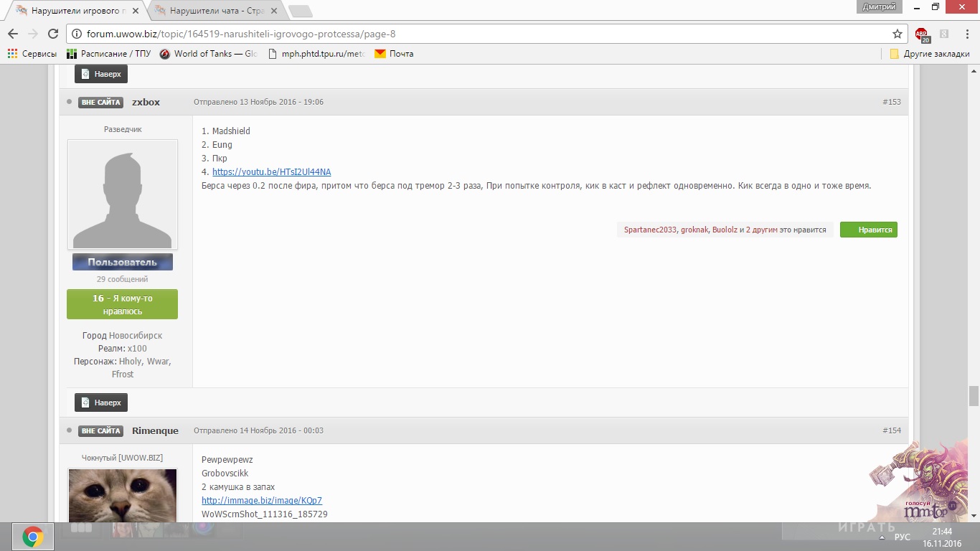The height and width of the screenshot is (551, 980).
Task: Click the browser back arrow
Action: [x=12, y=34]
